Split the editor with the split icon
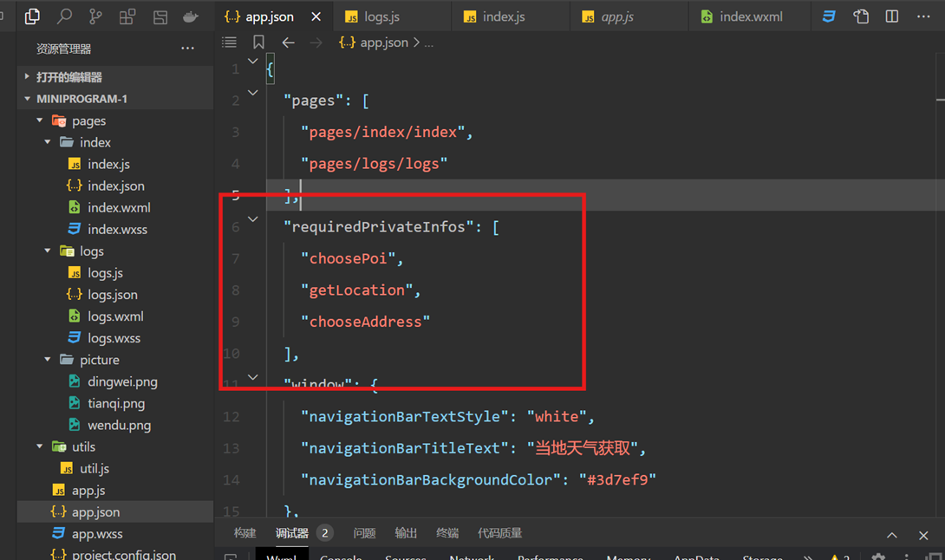Viewport: 945px width, 560px height. click(x=892, y=16)
